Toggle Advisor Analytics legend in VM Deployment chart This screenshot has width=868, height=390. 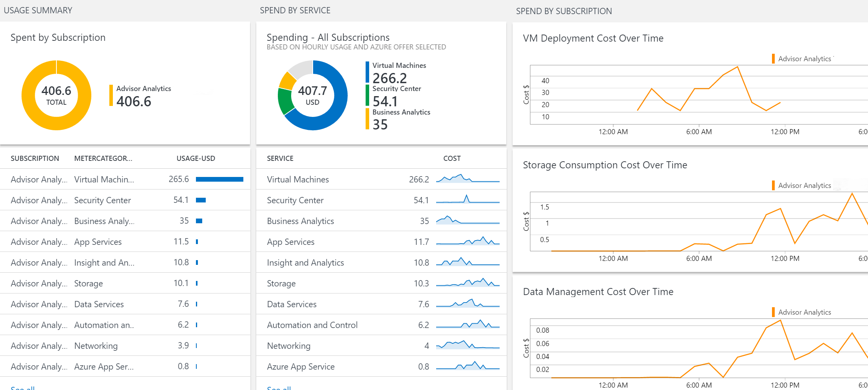point(801,58)
